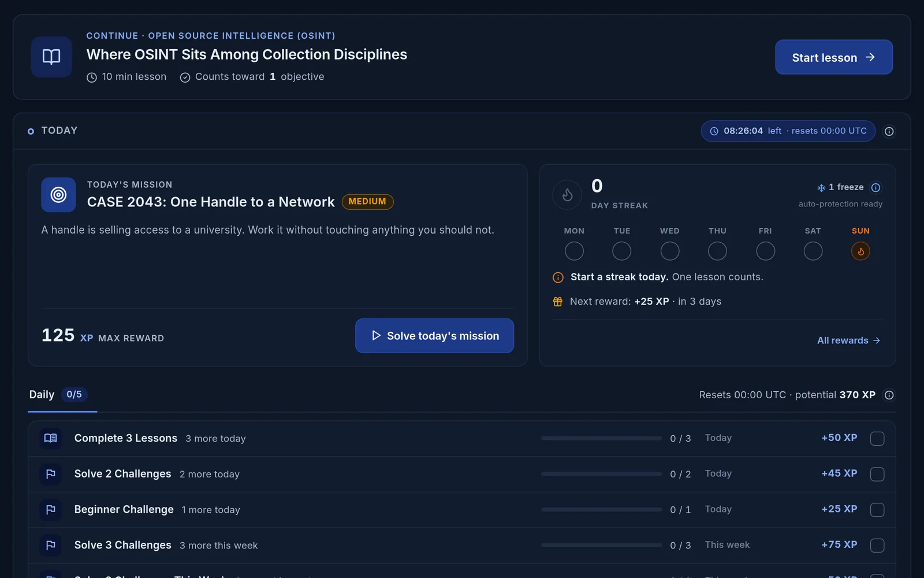Click the clock icon beside 10 min lesson
Image resolution: width=924 pixels, height=578 pixels.
click(x=92, y=77)
